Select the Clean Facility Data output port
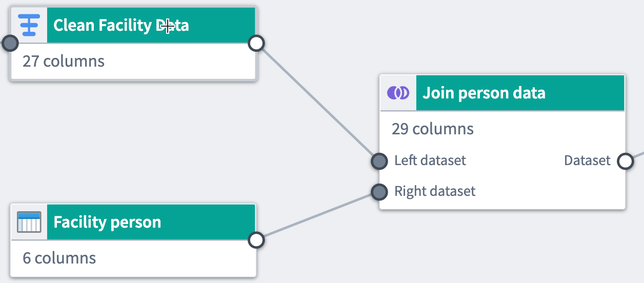Screen dimensions: 644x283 pyautogui.click(x=256, y=43)
